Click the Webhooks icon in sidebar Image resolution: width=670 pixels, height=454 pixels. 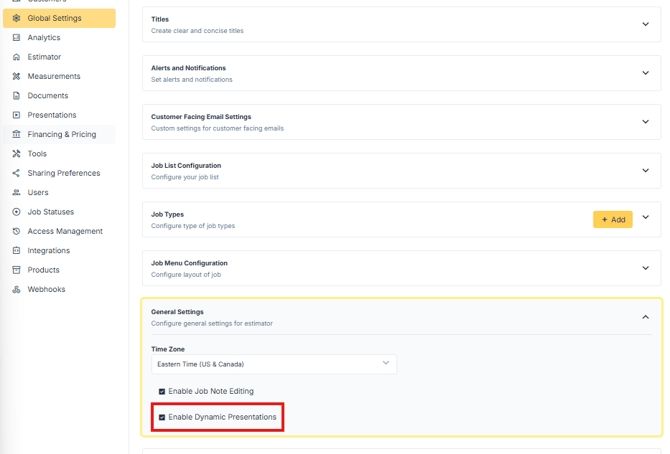pyautogui.click(x=16, y=289)
